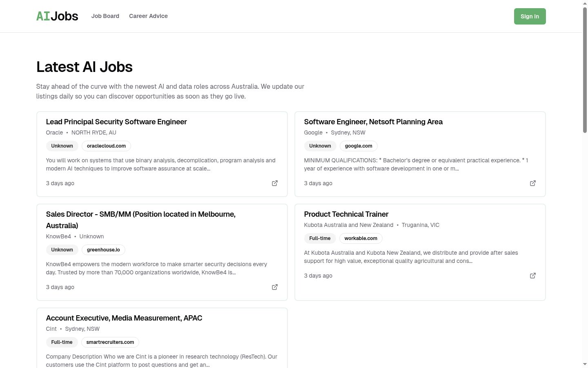Click the Sign In button
The image size is (588, 368).
pyautogui.click(x=530, y=16)
